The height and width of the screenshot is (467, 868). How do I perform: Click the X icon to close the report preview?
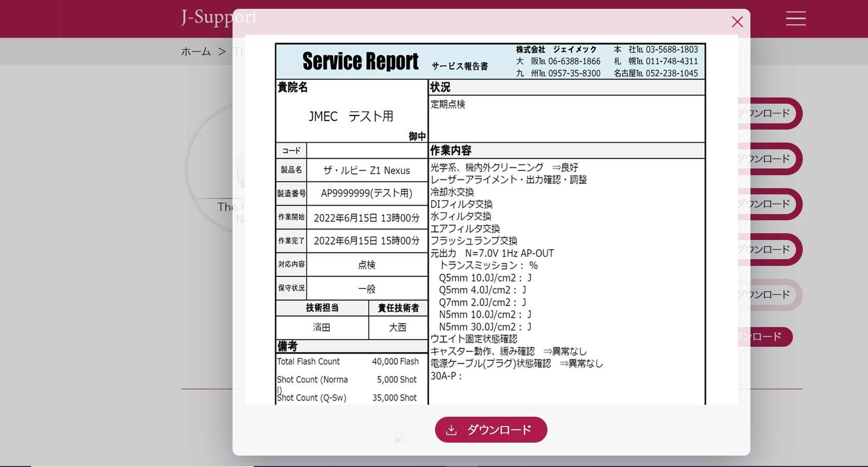pyautogui.click(x=737, y=22)
